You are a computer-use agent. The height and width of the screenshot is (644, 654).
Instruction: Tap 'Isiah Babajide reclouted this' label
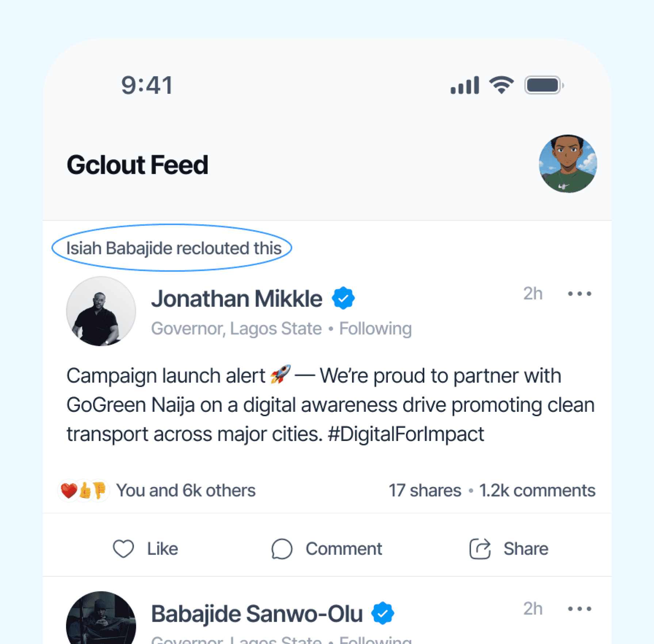tap(173, 248)
